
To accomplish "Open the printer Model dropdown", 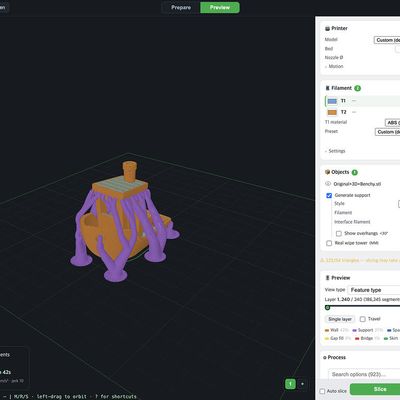I will coord(387,40).
